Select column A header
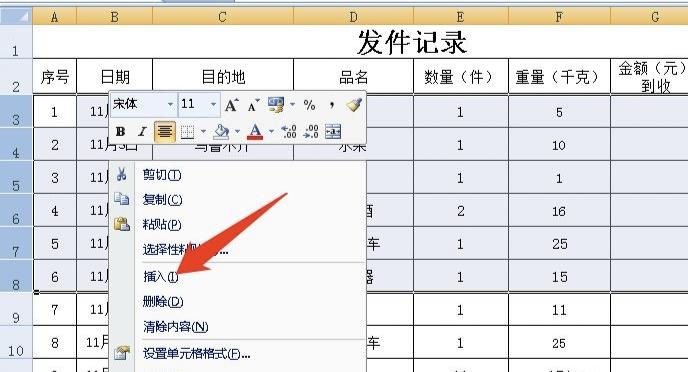This screenshot has height=372, width=688. [54, 17]
